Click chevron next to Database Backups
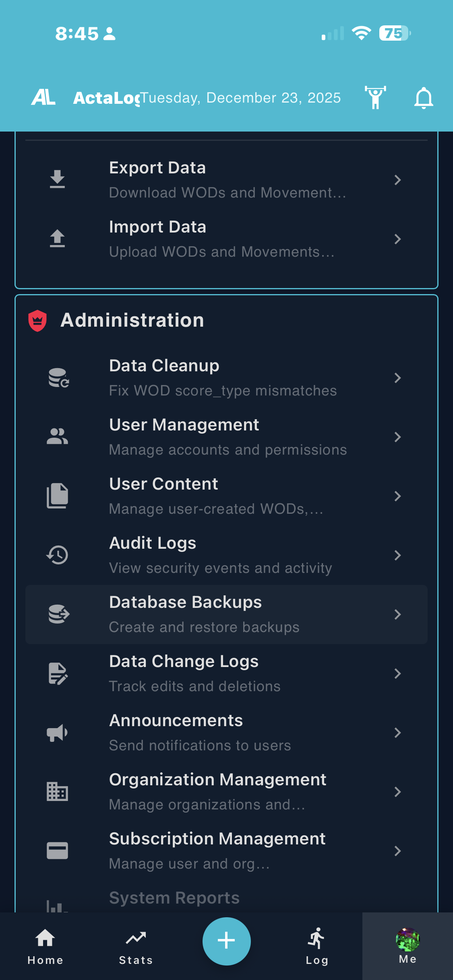Viewport: 453px width, 980px height. (x=397, y=614)
